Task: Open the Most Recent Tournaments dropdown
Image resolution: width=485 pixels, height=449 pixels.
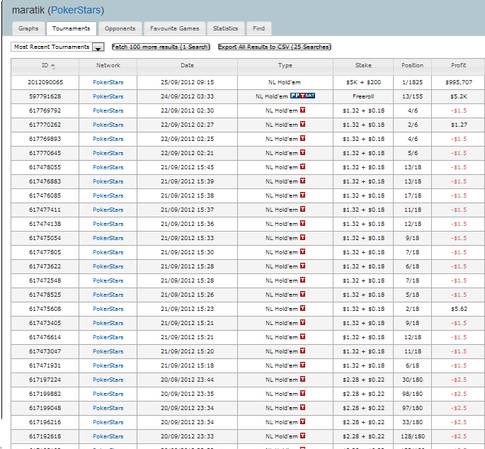Action: click(x=57, y=47)
